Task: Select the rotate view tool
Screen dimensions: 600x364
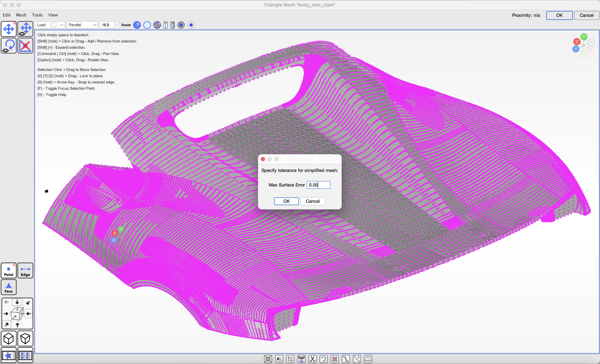Action: click(9, 46)
